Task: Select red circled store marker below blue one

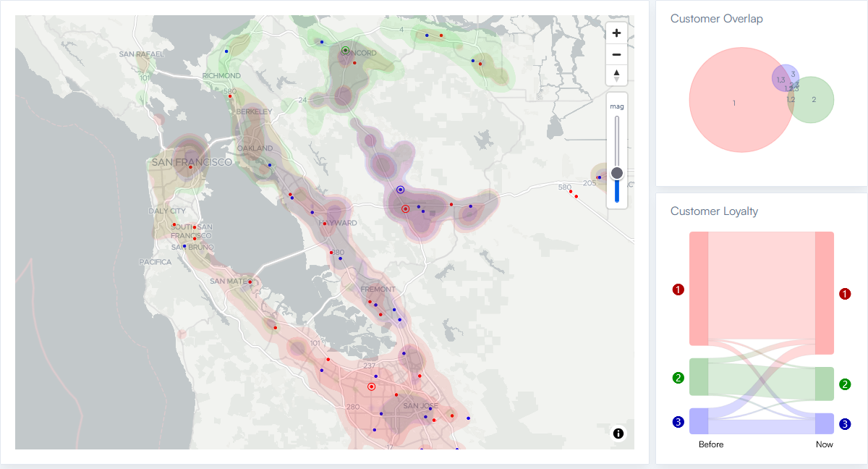Action: pyautogui.click(x=405, y=208)
